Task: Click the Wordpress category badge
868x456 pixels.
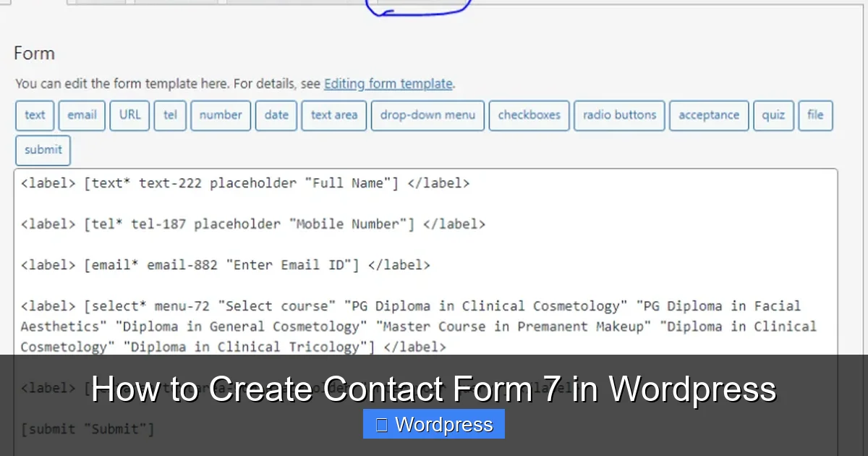Action: click(434, 424)
